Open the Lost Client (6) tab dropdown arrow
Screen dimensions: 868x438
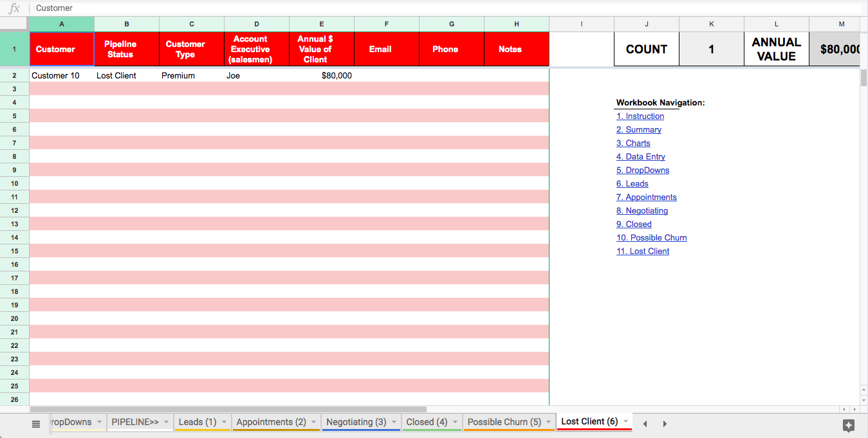(x=625, y=422)
